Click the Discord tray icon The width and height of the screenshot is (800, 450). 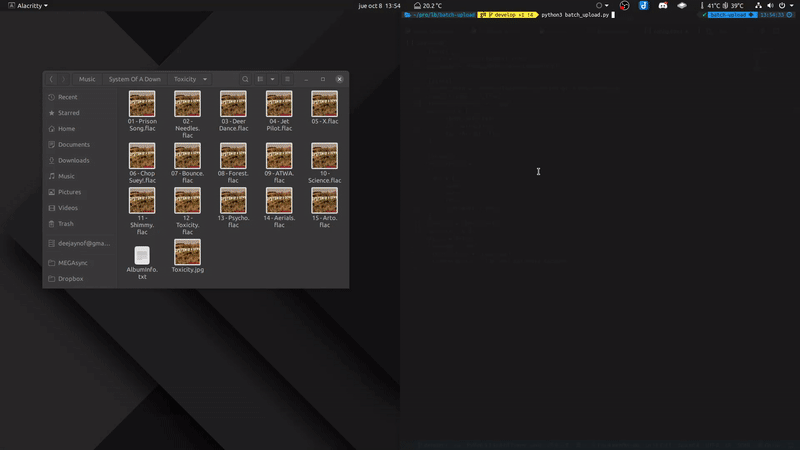point(663,6)
